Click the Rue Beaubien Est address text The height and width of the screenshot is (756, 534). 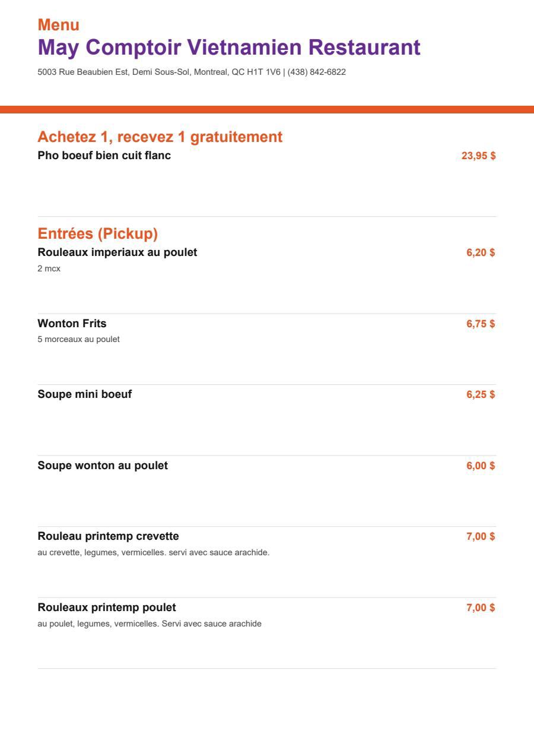tap(158, 72)
